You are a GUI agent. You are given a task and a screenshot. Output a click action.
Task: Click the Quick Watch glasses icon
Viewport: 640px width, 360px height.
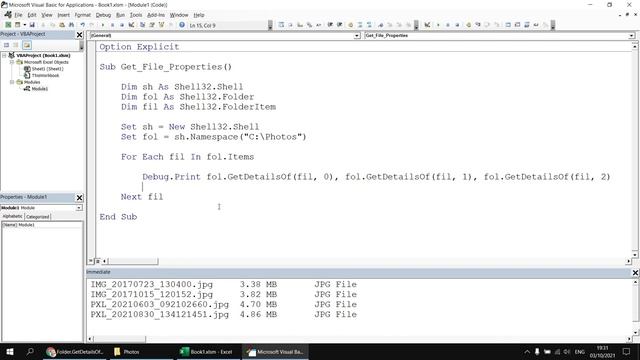click(536, 25)
